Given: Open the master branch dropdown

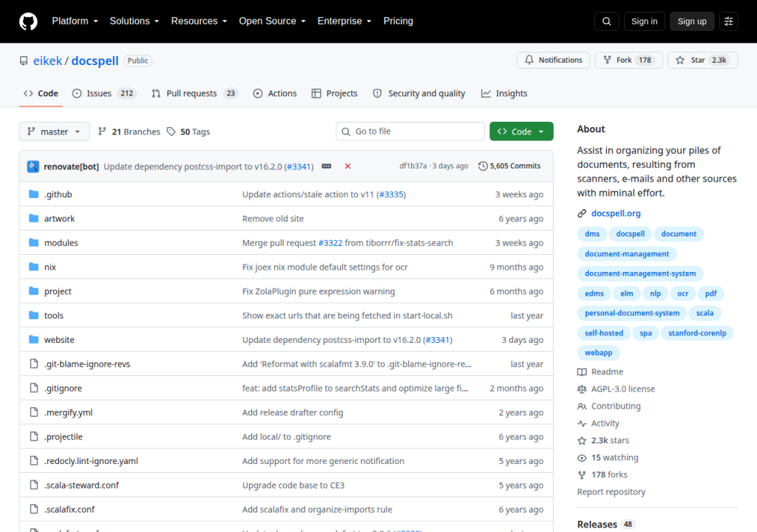Looking at the screenshot, I should [x=54, y=132].
